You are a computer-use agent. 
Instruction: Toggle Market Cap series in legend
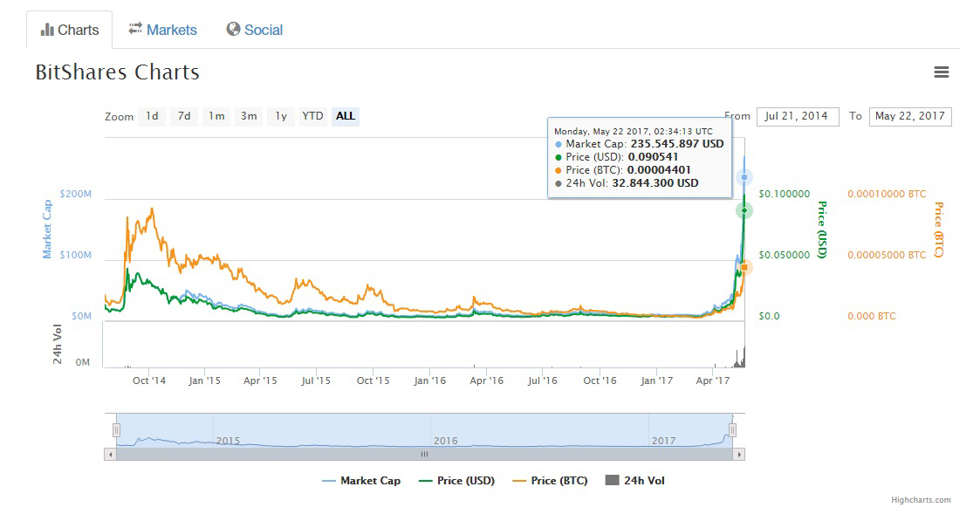pyautogui.click(x=360, y=480)
